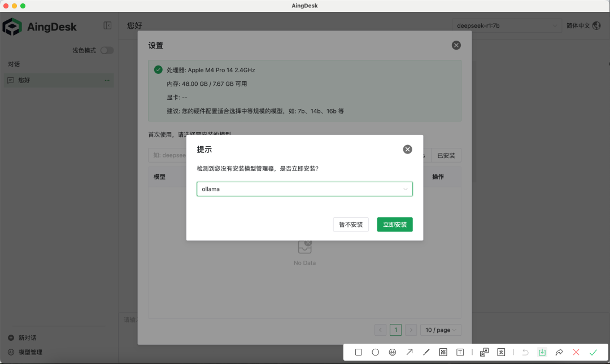Switch language via 简体中文
Viewport: 610px width, 364px height.
(x=578, y=25)
